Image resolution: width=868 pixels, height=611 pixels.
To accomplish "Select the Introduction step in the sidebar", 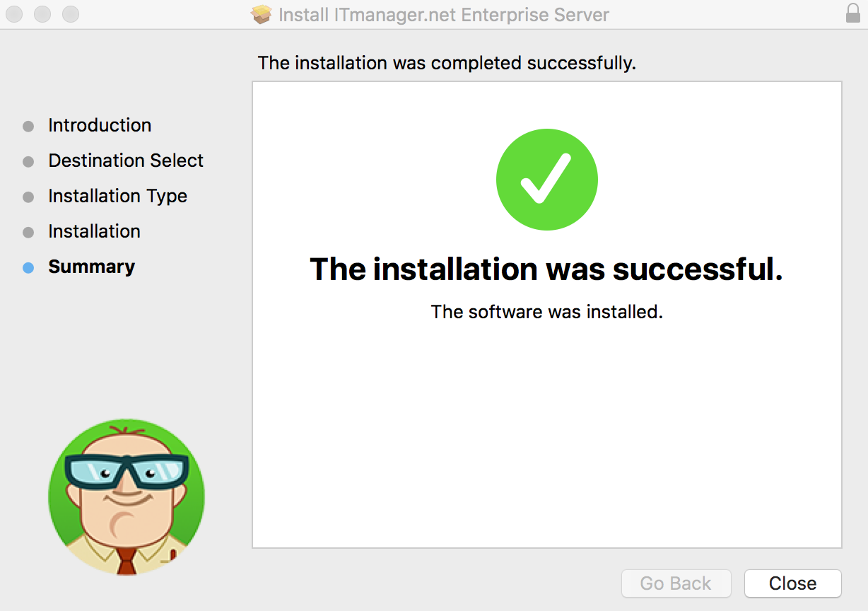I will pos(100,125).
